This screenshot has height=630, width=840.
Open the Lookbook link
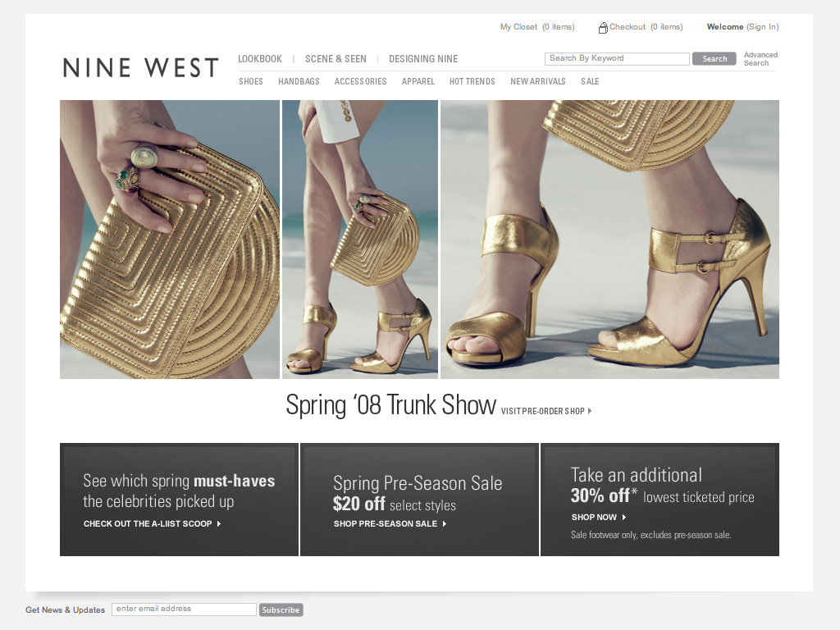(260, 59)
